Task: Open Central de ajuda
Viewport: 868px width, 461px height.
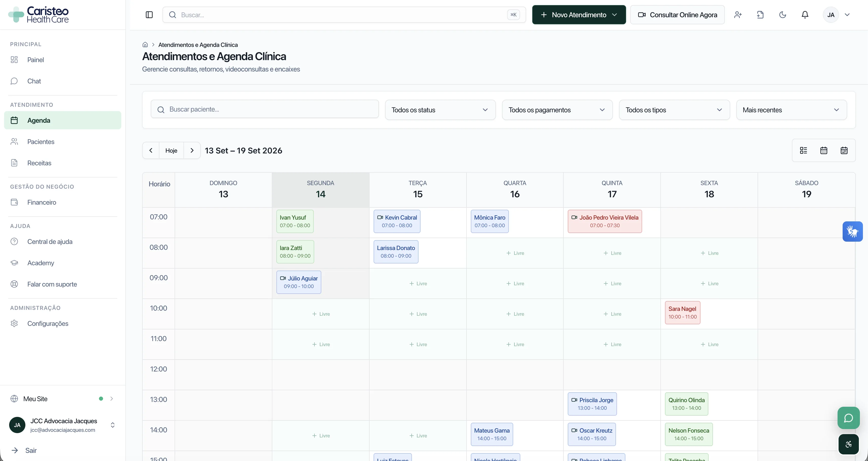Action: coord(63,242)
